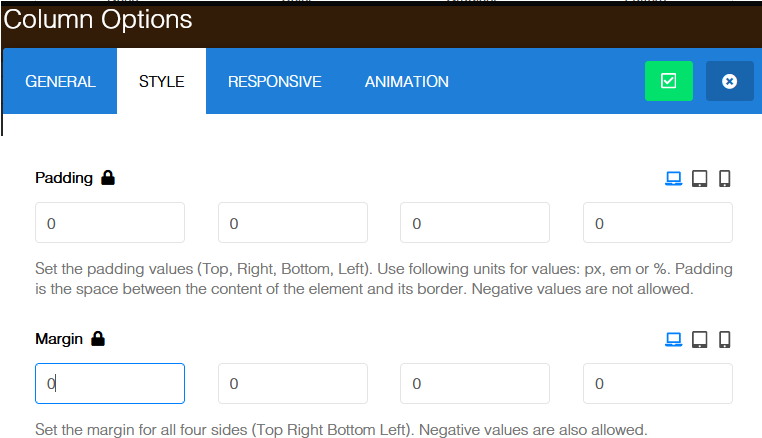Toggle the Padding lock icon

(108, 178)
